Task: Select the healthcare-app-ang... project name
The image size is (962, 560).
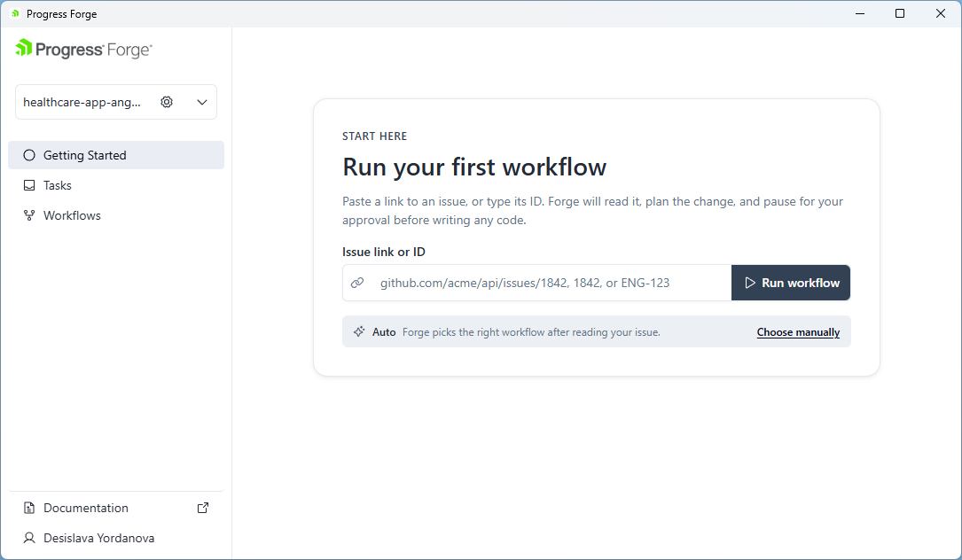Action: [82, 103]
